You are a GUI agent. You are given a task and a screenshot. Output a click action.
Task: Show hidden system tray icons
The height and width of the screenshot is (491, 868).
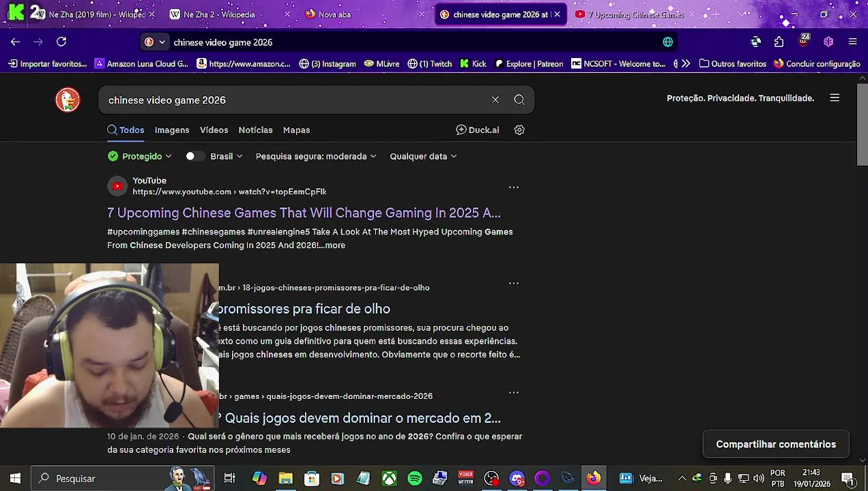681,478
